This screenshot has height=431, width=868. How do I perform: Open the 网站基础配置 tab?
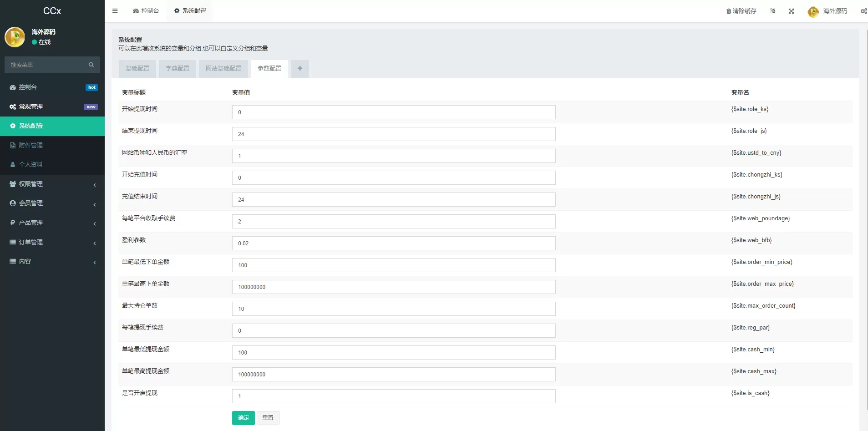[223, 69]
